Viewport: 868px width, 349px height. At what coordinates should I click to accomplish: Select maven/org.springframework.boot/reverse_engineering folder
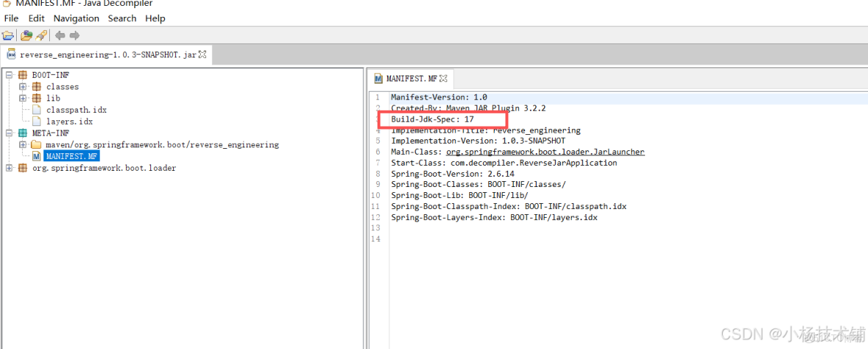[x=162, y=144]
